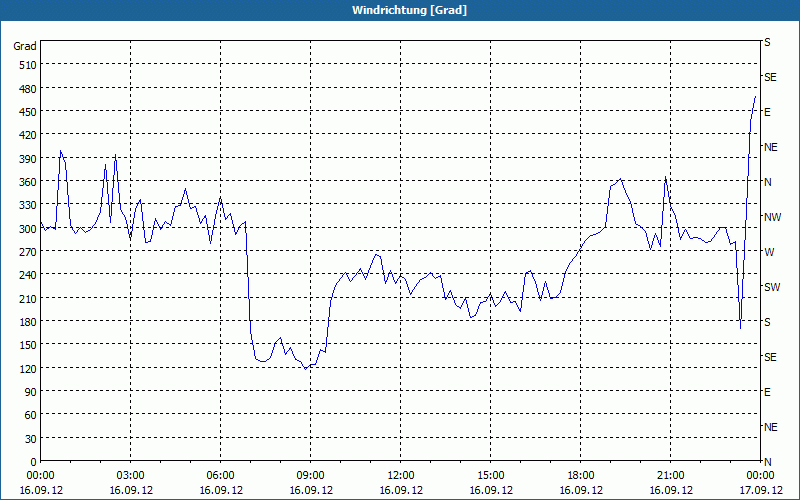Click the 06:00 time label on the x-axis
Viewport: 800px width, 500px height.
pyautogui.click(x=220, y=476)
